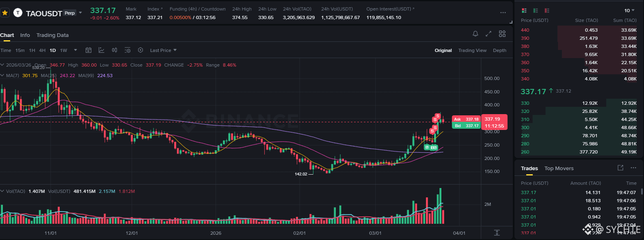Select the Time interval option
This screenshot has width=644, height=240.
point(6,50)
